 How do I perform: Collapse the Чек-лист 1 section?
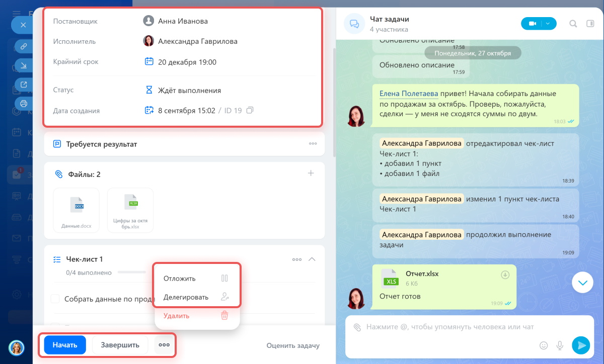[312, 259]
